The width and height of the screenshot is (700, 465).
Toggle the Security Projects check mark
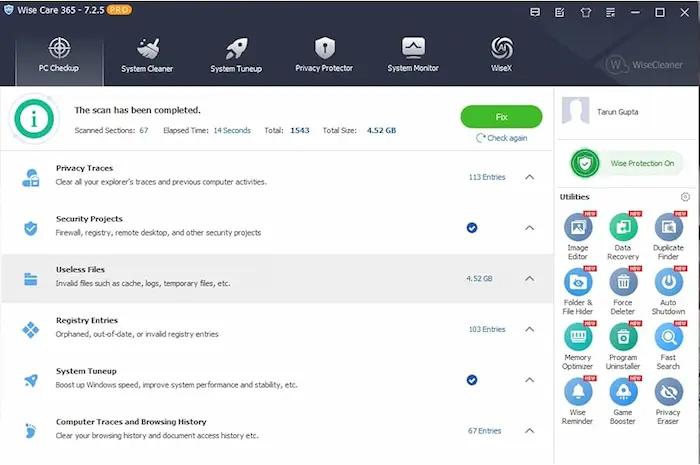point(472,228)
